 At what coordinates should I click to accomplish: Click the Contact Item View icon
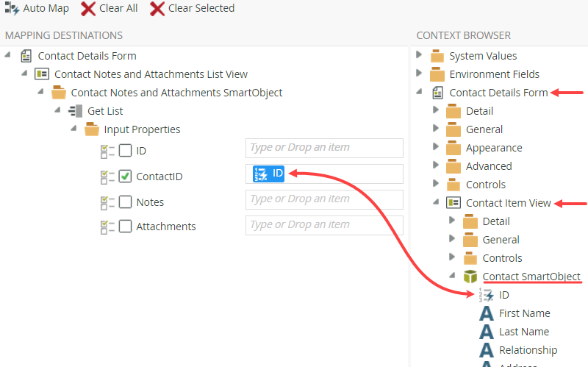[x=454, y=203]
